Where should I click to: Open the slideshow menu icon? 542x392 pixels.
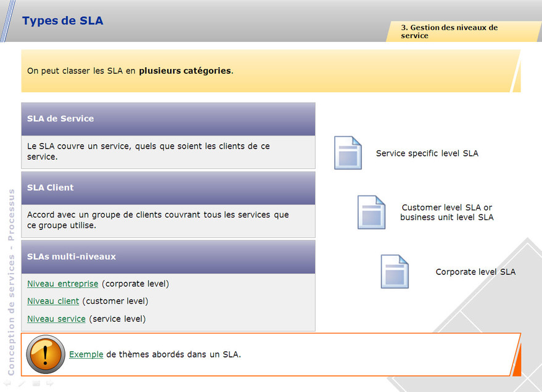tap(36, 383)
